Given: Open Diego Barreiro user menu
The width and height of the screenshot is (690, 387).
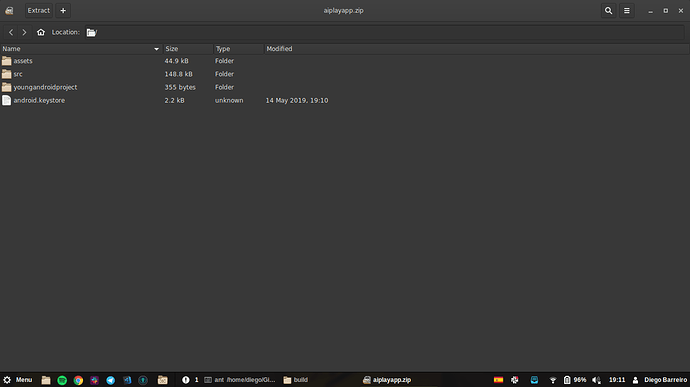Looking at the screenshot, I should pyautogui.click(x=659, y=380).
